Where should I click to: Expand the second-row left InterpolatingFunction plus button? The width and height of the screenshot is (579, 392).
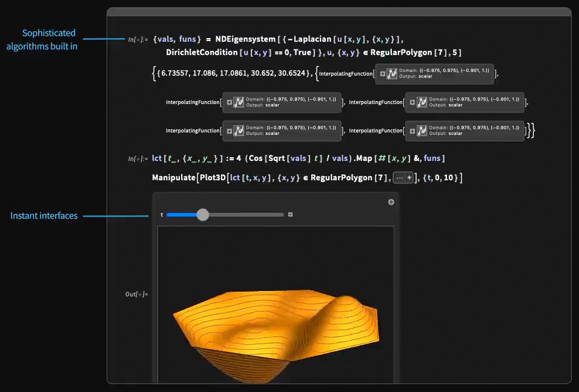pos(230,102)
